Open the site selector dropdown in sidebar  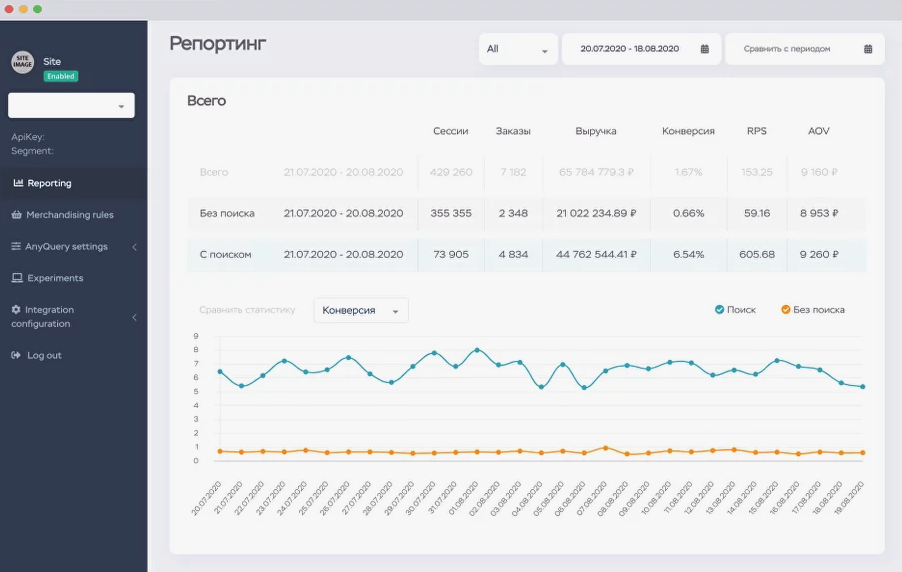[71, 106]
